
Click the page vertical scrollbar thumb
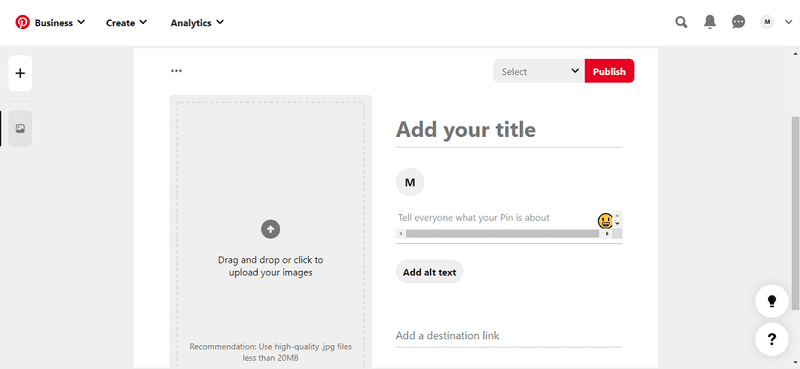(x=795, y=212)
